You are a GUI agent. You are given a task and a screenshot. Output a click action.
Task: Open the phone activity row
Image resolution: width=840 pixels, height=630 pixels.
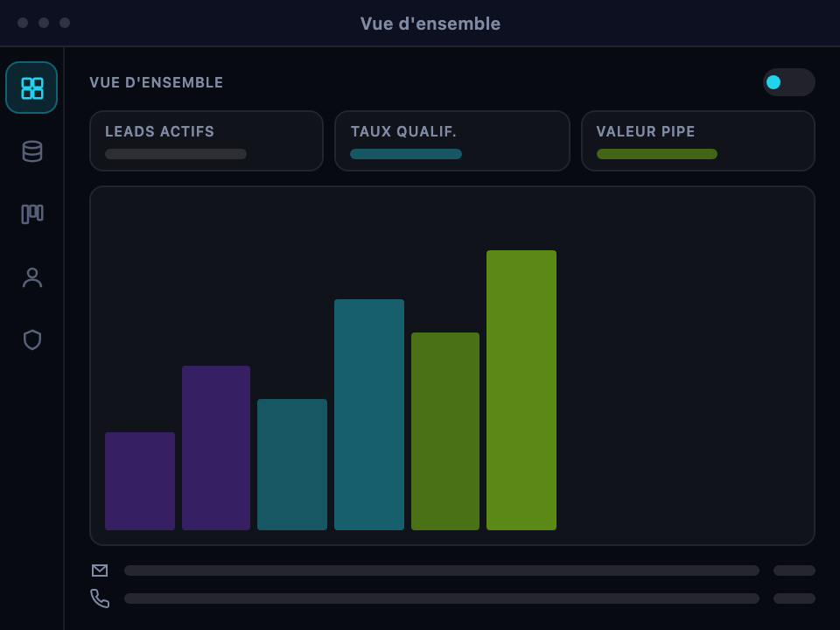point(452,598)
